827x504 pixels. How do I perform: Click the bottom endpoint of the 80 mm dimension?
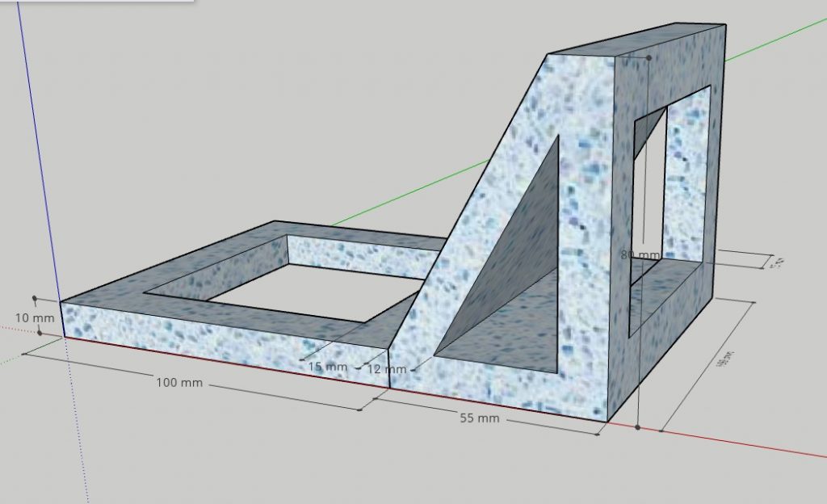[x=638, y=426]
